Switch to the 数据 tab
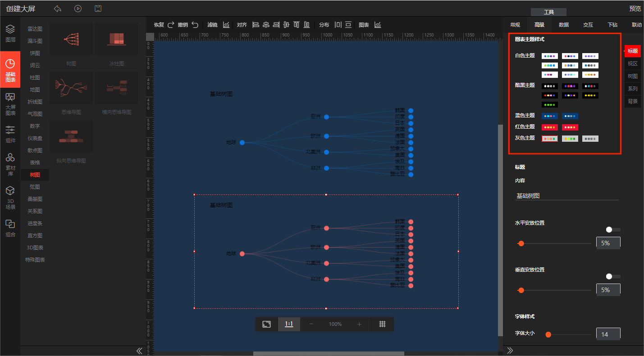The image size is (644, 356). tap(563, 25)
